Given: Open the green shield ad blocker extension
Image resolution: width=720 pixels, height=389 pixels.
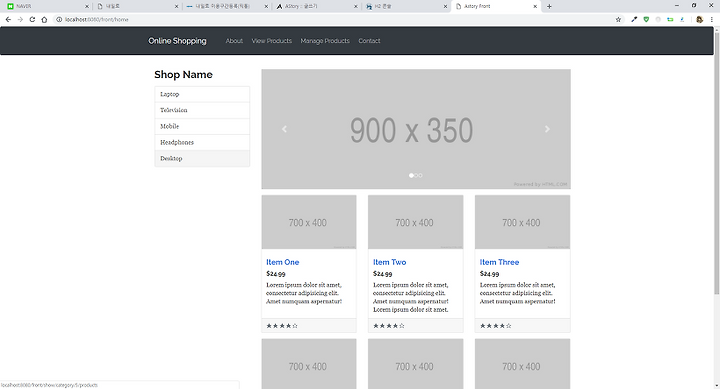Looking at the screenshot, I should 646,19.
